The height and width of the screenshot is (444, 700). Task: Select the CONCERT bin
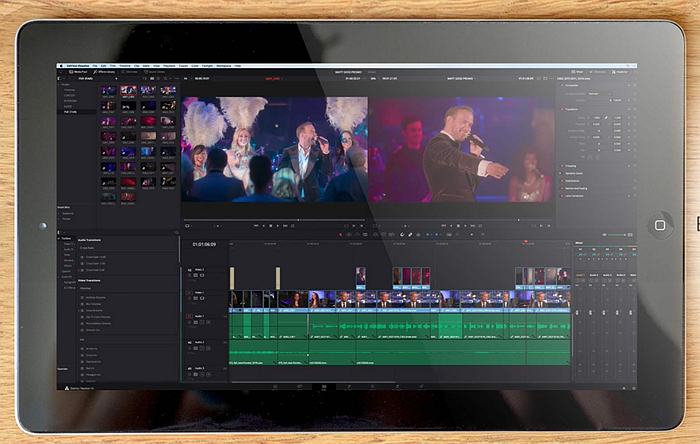coord(69,95)
